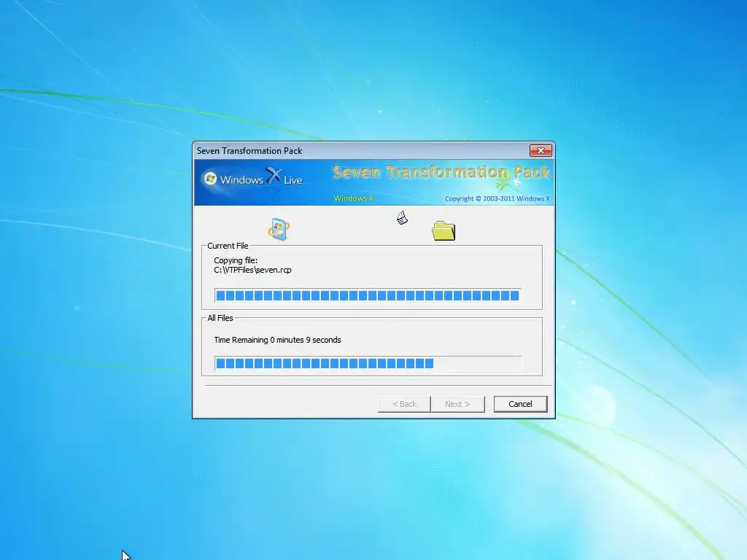747x560 pixels.
Task: Click the Copyright 2003-2011 Windows X text
Action: (498, 198)
